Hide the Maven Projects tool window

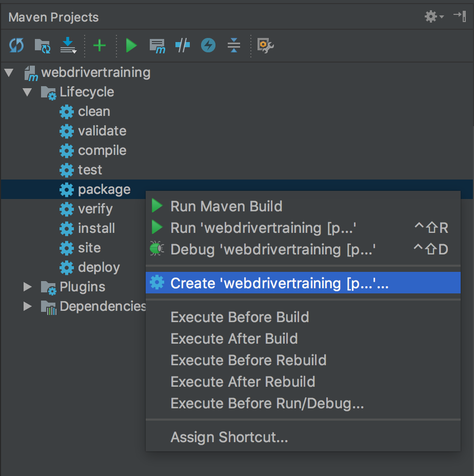pos(459,16)
